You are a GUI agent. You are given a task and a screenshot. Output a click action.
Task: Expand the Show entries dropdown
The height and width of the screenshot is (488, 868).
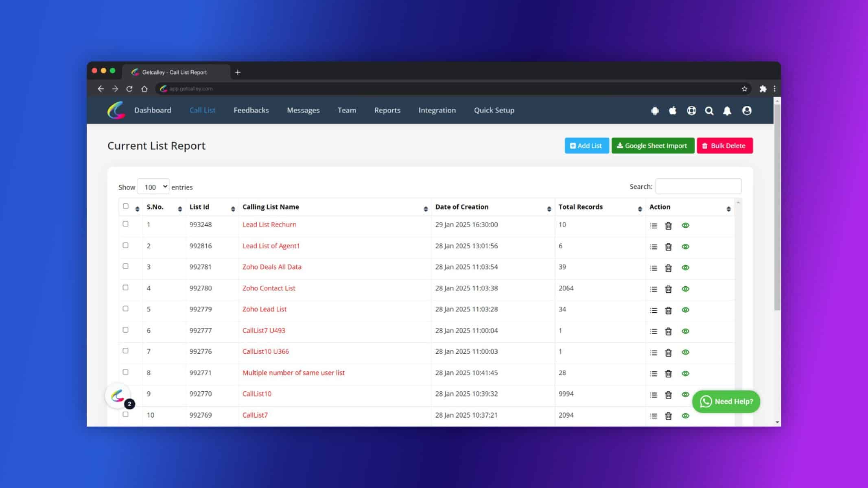click(x=153, y=187)
